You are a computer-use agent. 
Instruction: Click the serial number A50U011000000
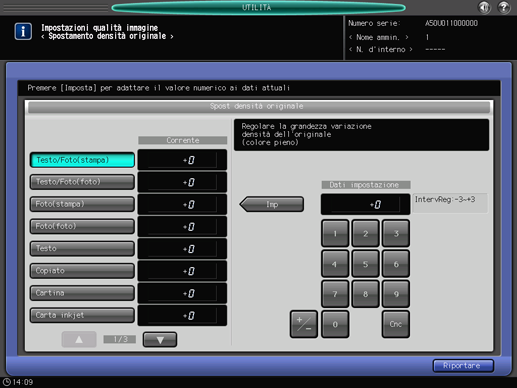tap(451, 23)
